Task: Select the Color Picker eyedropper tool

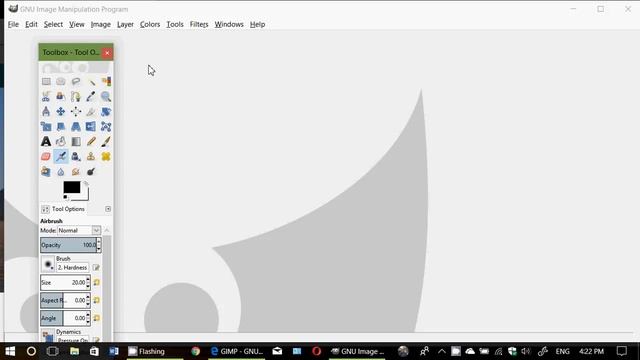Action: tap(91, 97)
